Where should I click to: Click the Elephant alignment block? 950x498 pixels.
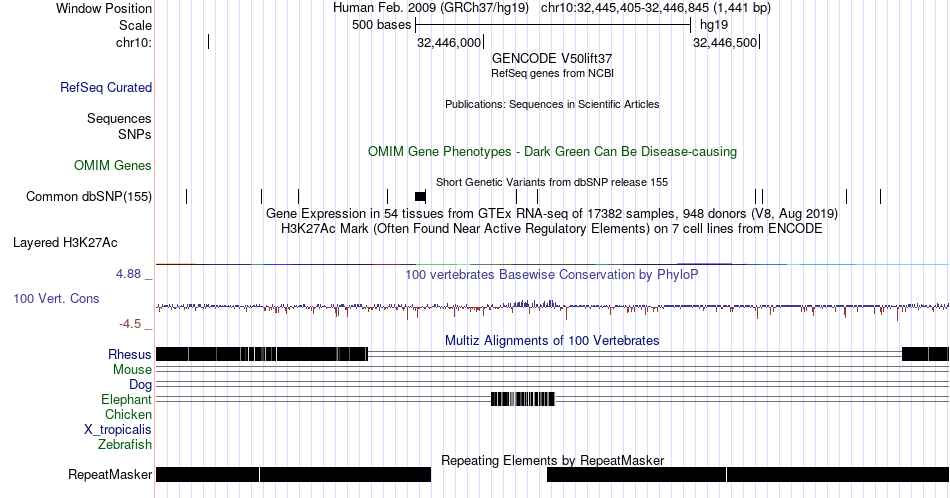523,399
